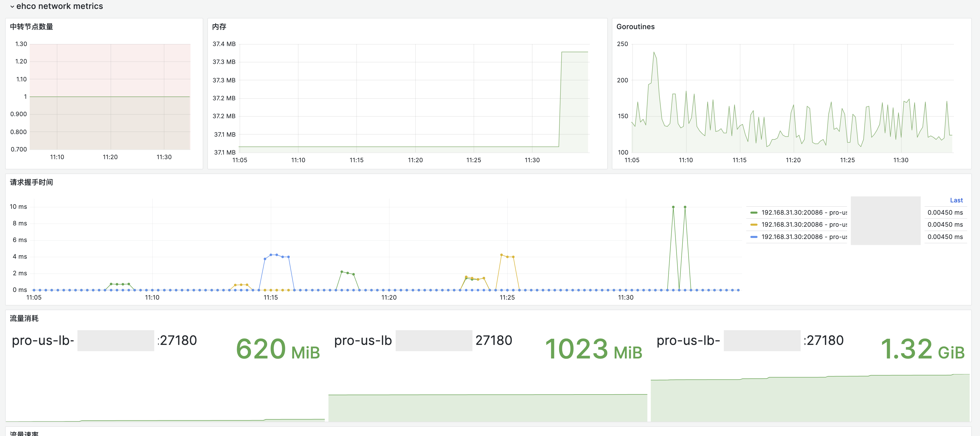Open the 内存 panel title menu

click(x=219, y=27)
